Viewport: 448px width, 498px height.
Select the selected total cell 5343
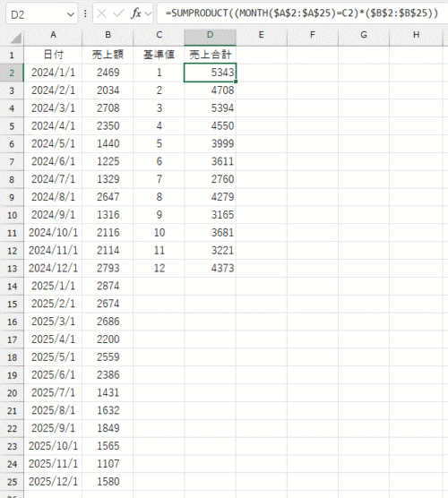[210, 73]
